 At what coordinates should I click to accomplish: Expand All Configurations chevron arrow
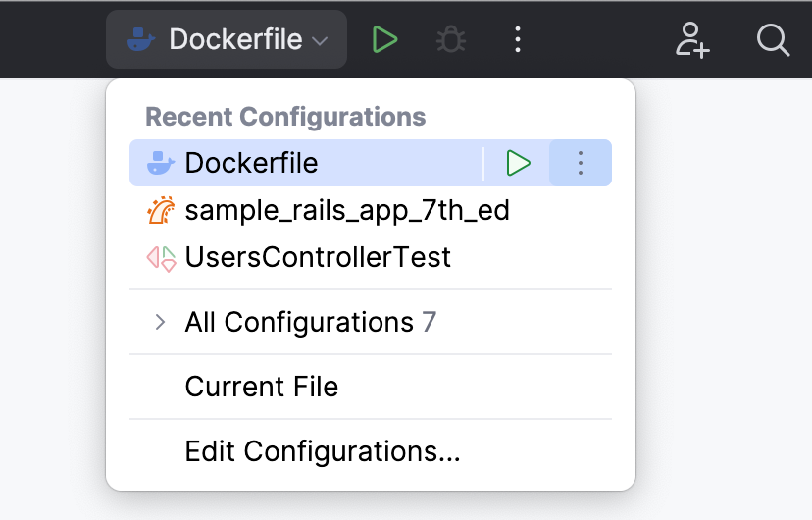pos(161,322)
